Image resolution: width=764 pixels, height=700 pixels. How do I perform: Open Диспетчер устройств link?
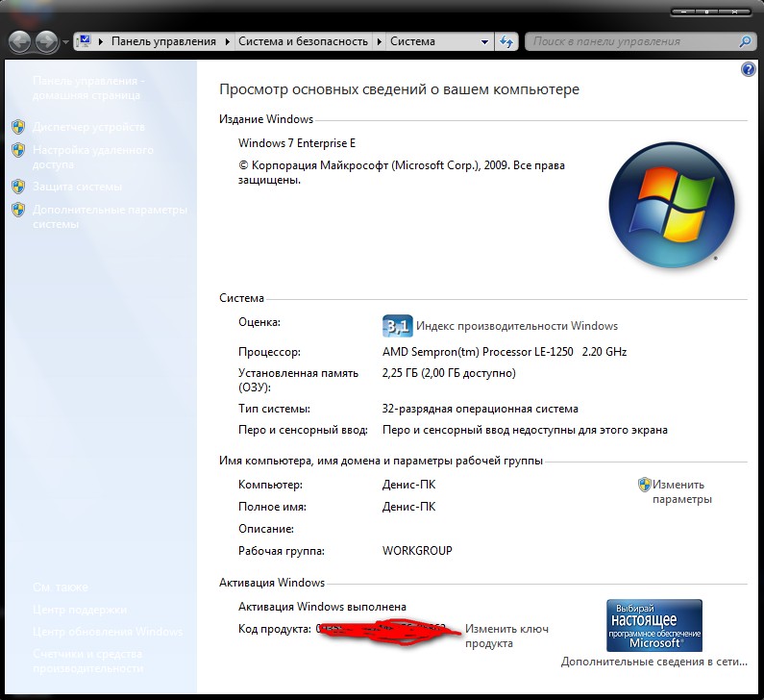tap(88, 127)
